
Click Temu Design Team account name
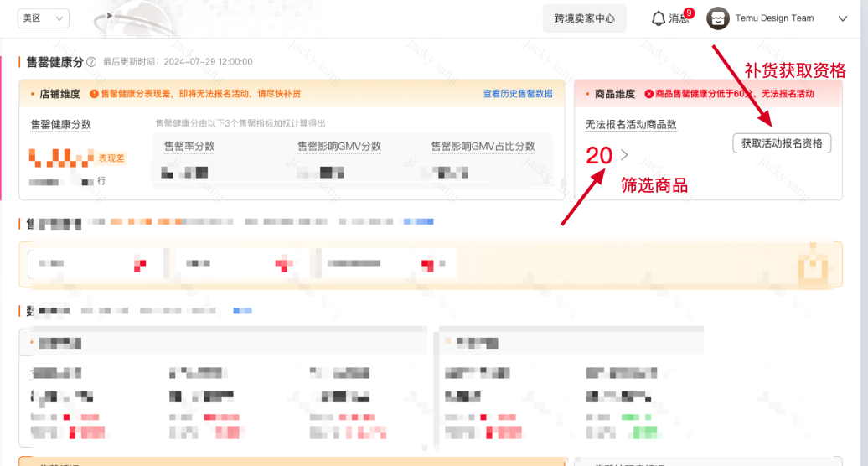(x=774, y=18)
